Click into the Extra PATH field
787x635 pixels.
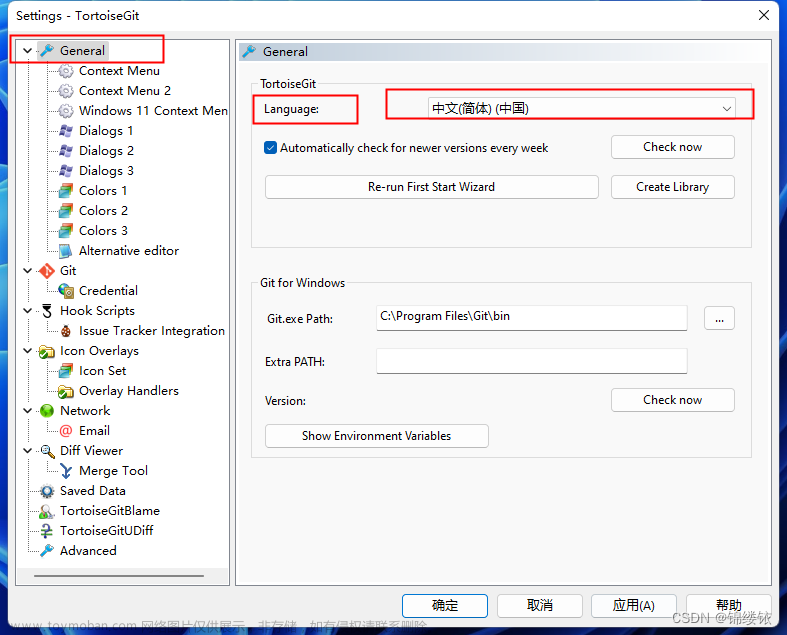[532, 361]
